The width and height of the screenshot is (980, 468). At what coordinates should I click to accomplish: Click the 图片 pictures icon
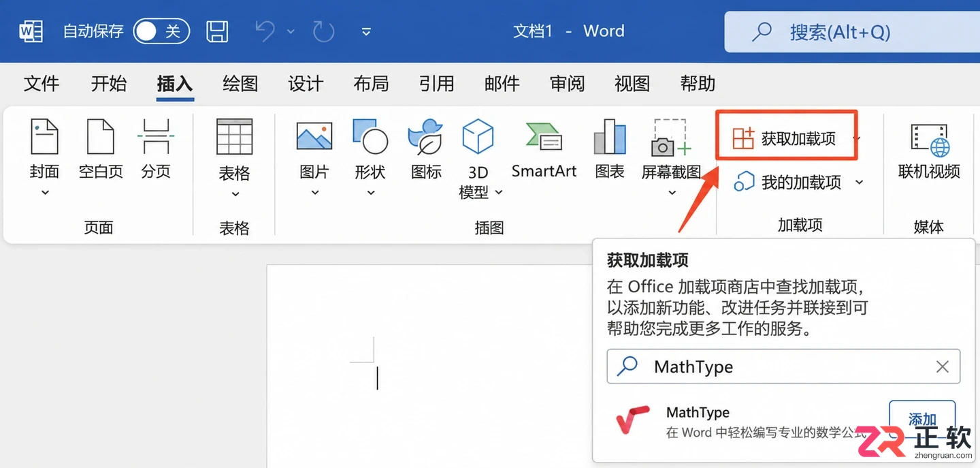pos(314,136)
